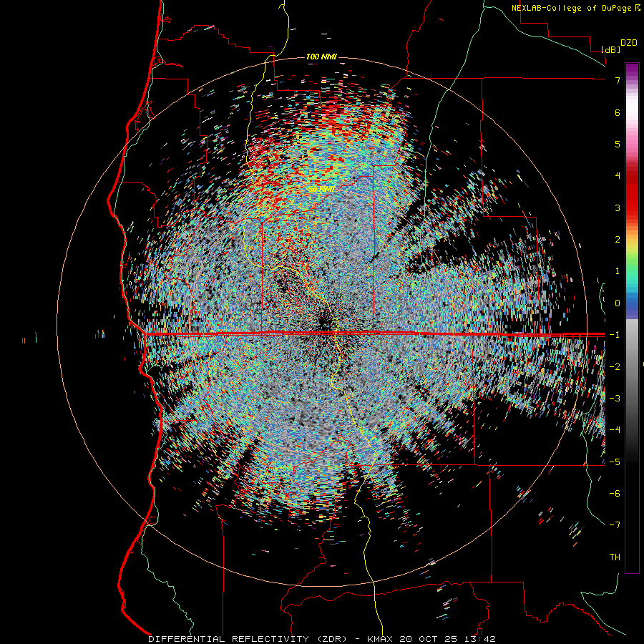Click the 0 value on the color scale

(x=618, y=303)
